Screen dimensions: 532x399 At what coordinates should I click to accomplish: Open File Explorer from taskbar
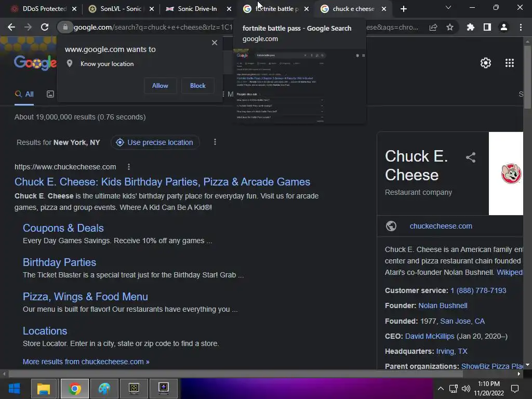click(44, 388)
